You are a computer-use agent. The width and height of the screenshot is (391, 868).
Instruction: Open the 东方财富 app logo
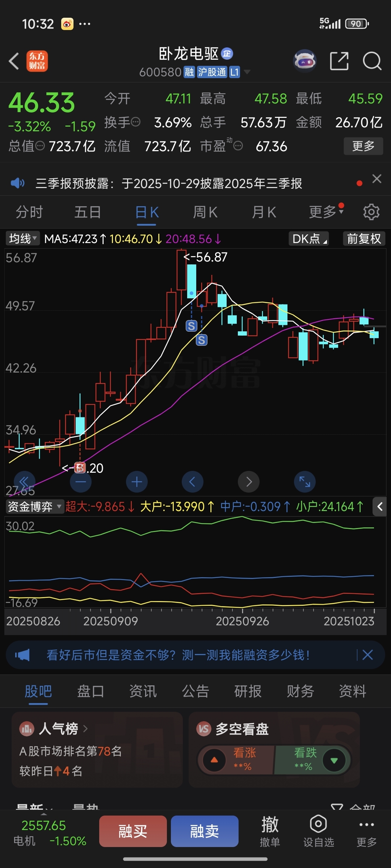click(x=37, y=61)
